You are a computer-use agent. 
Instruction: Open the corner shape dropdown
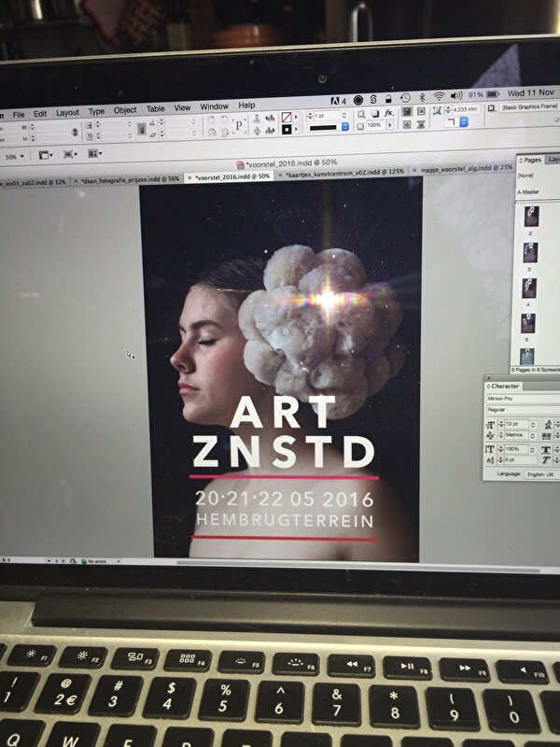point(463,122)
